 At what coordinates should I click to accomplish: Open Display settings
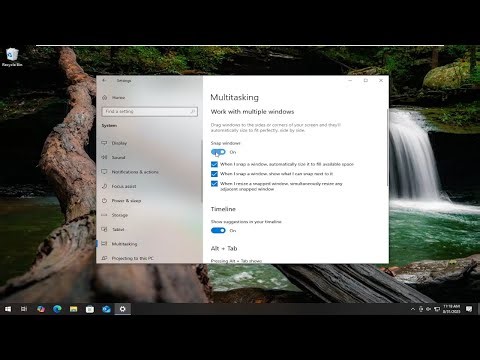119,143
